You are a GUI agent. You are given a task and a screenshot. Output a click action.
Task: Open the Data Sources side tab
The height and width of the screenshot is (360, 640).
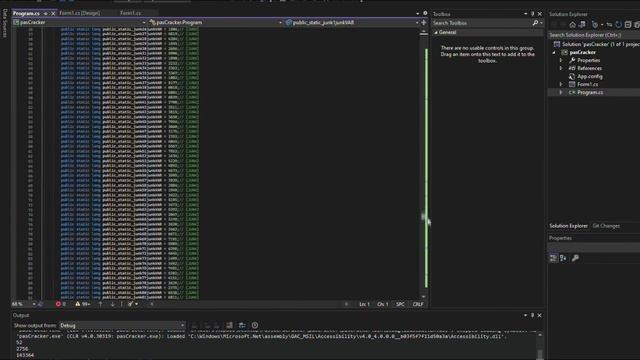click(4, 24)
